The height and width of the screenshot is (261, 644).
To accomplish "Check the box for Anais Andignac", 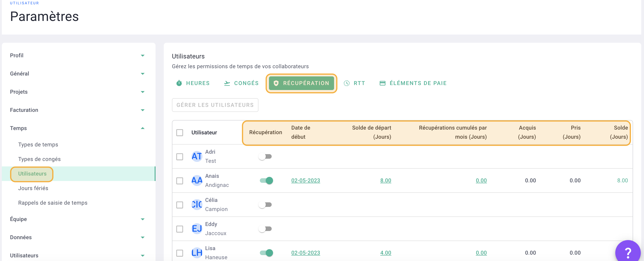I will (x=179, y=181).
